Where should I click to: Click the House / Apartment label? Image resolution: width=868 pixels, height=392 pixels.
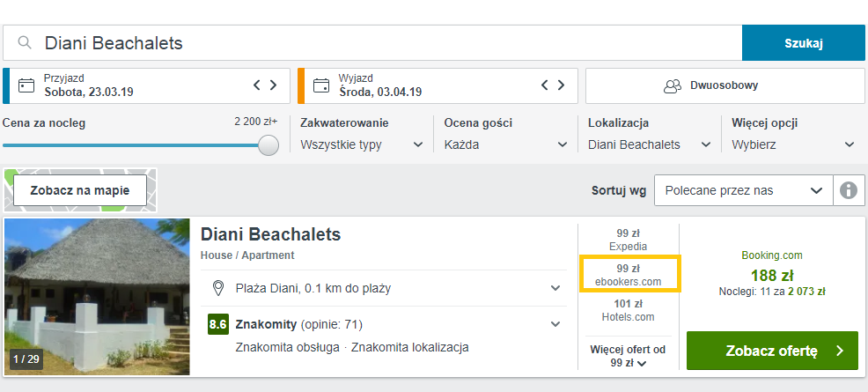[x=247, y=255]
